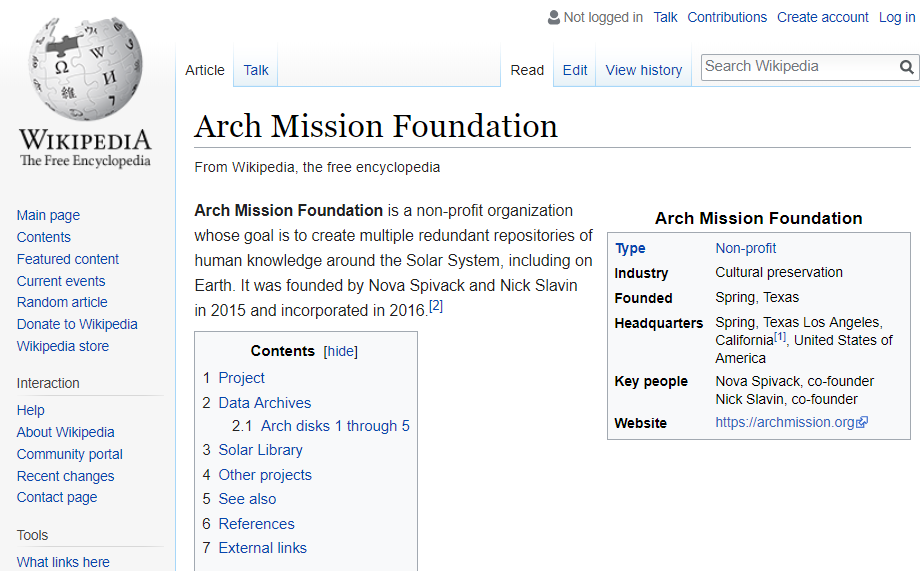Hide the Contents table
Screen dimensions: 920x571
pos(341,351)
